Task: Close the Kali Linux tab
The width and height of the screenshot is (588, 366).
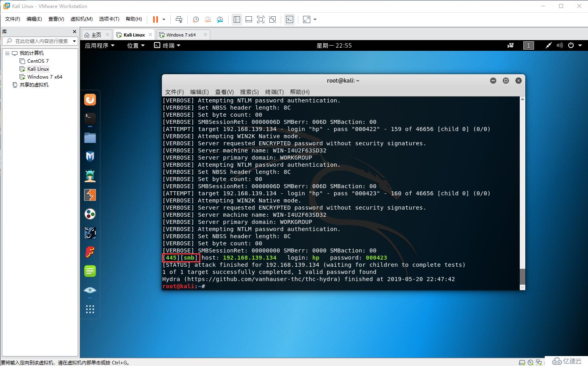Action: click(x=150, y=35)
